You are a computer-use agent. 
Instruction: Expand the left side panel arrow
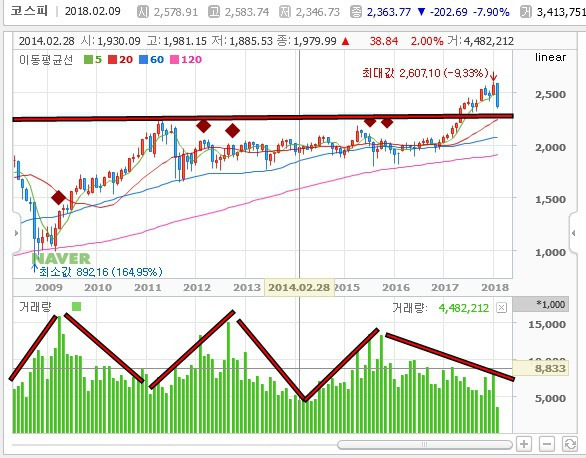(16, 233)
